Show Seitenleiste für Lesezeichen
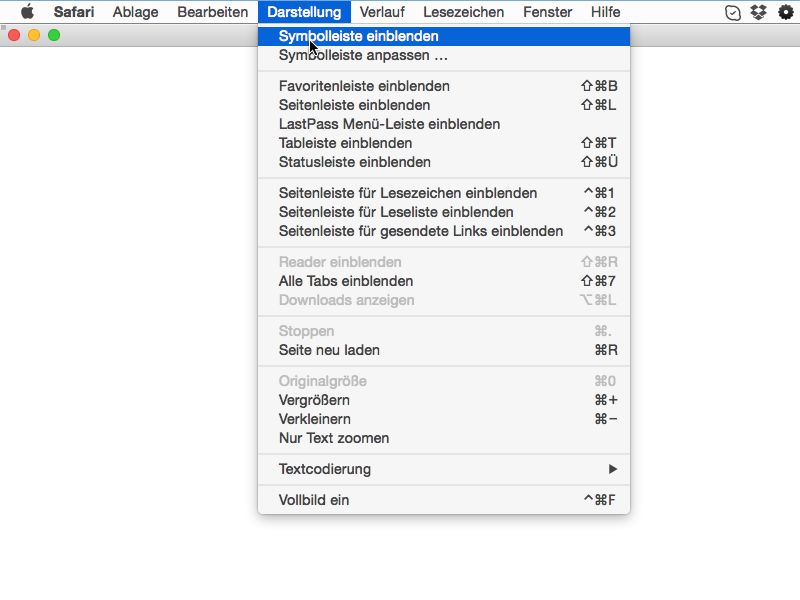This screenshot has height=600, width=800. tap(444, 193)
